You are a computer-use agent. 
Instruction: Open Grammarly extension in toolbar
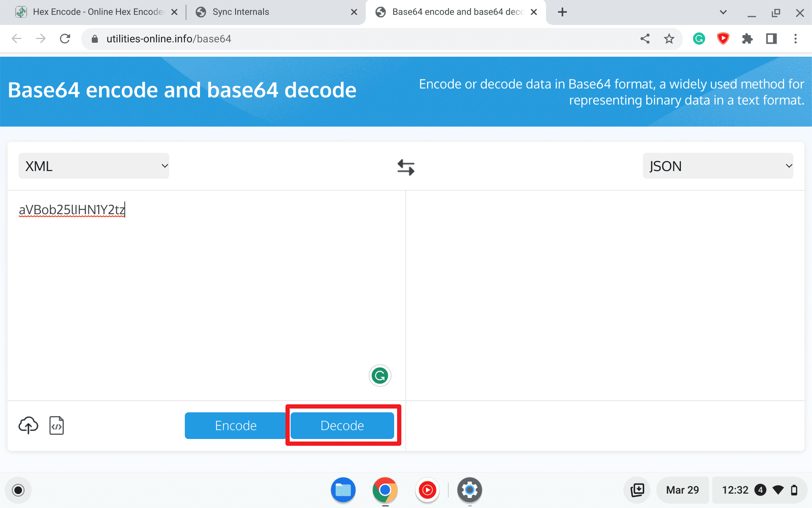(699, 39)
